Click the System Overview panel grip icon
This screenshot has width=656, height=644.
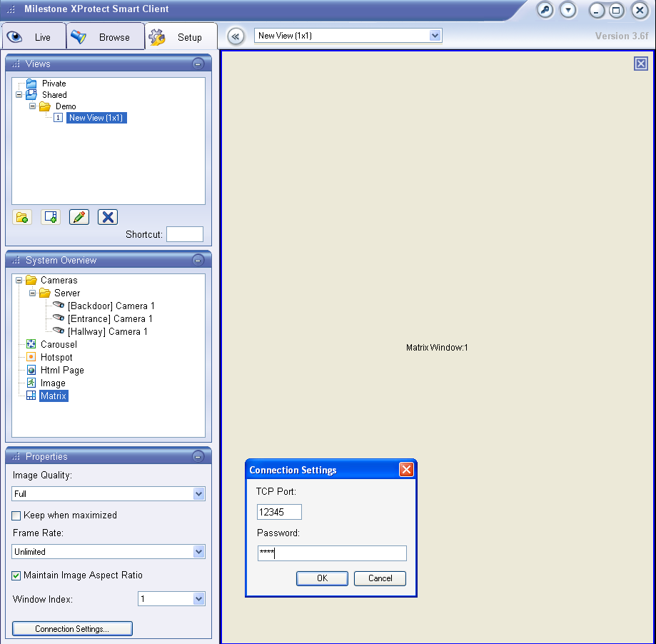click(x=16, y=261)
